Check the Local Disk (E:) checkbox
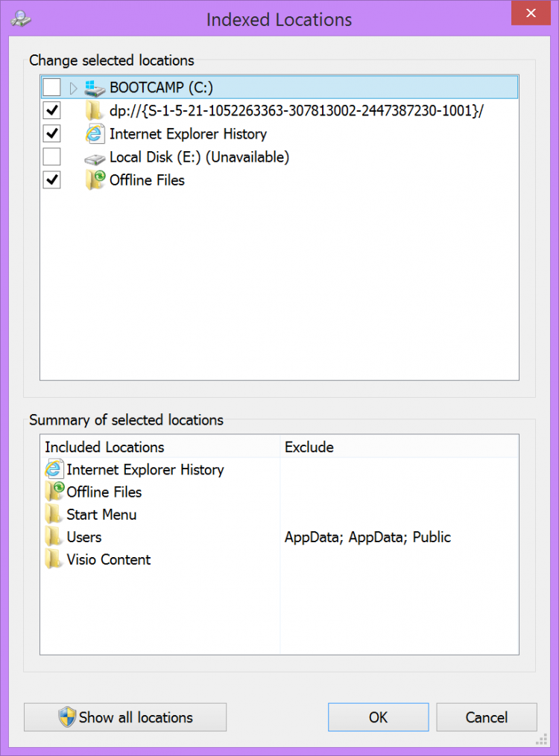 51,157
